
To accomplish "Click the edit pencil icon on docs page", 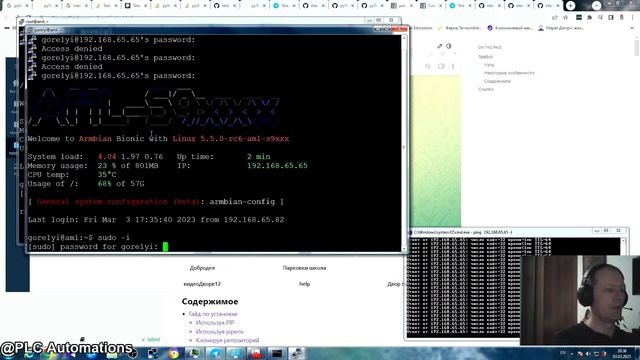I will (440, 46).
